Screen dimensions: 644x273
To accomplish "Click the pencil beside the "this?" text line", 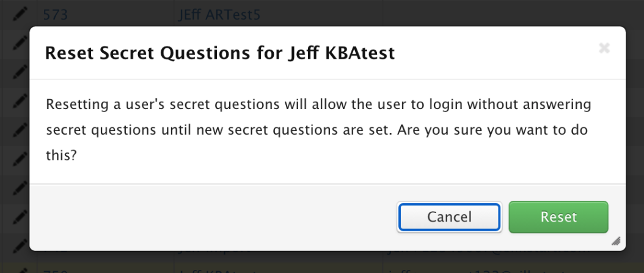I will [x=20, y=157].
